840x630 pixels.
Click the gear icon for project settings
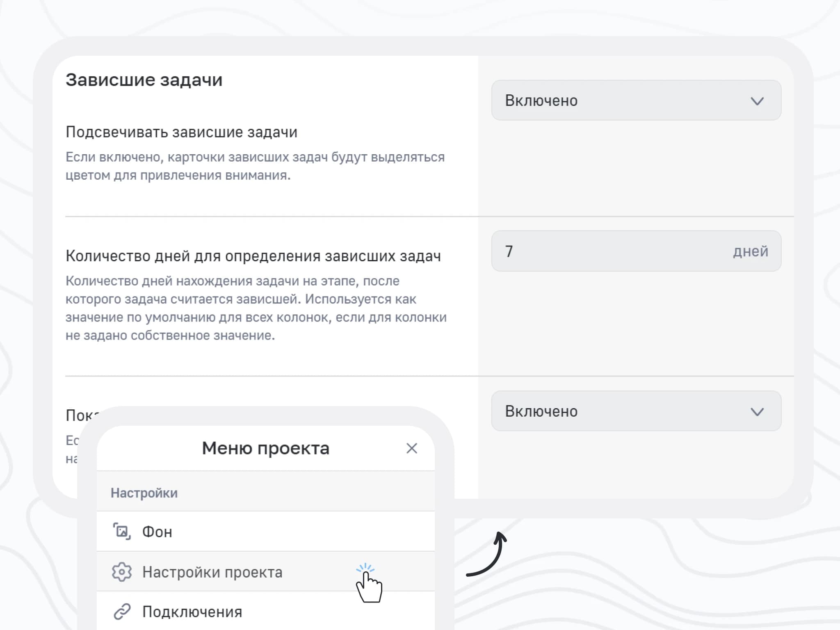coord(122,572)
